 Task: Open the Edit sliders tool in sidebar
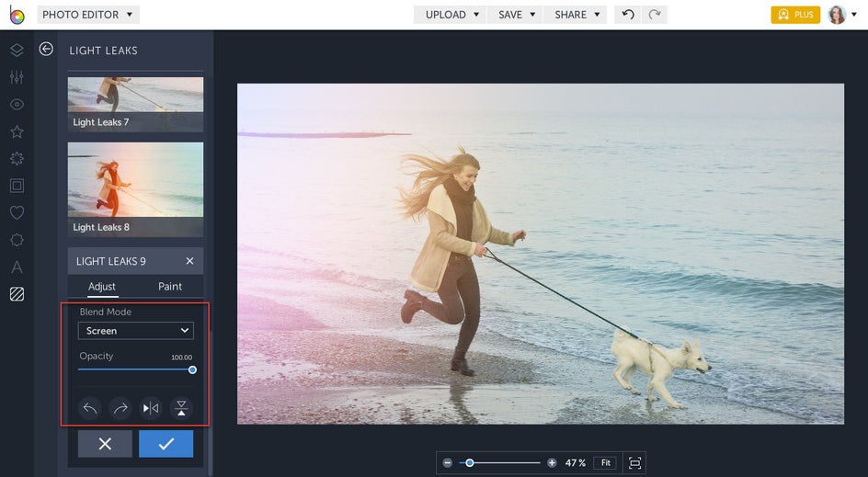coord(17,77)
